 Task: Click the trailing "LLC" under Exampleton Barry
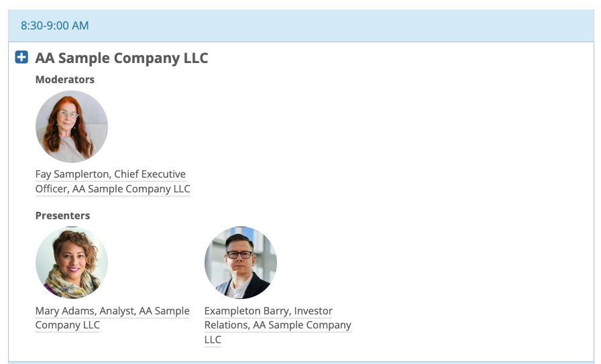[213, 340]
